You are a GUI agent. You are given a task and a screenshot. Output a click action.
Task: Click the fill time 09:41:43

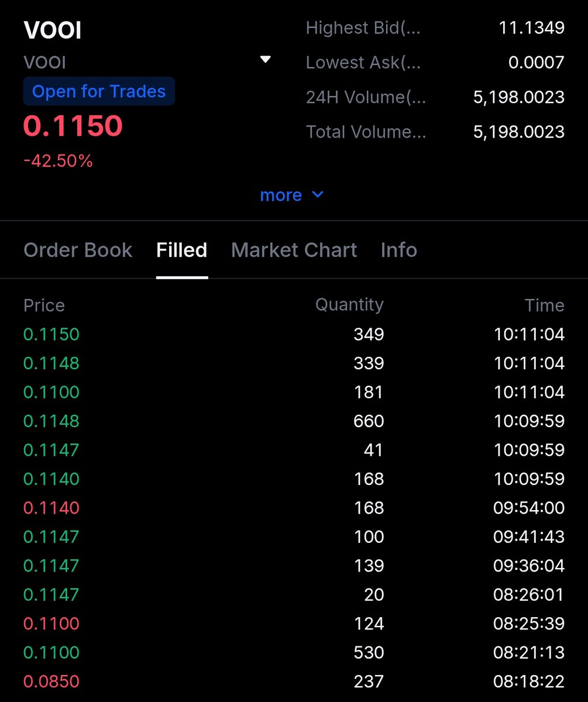pos(529,536)
